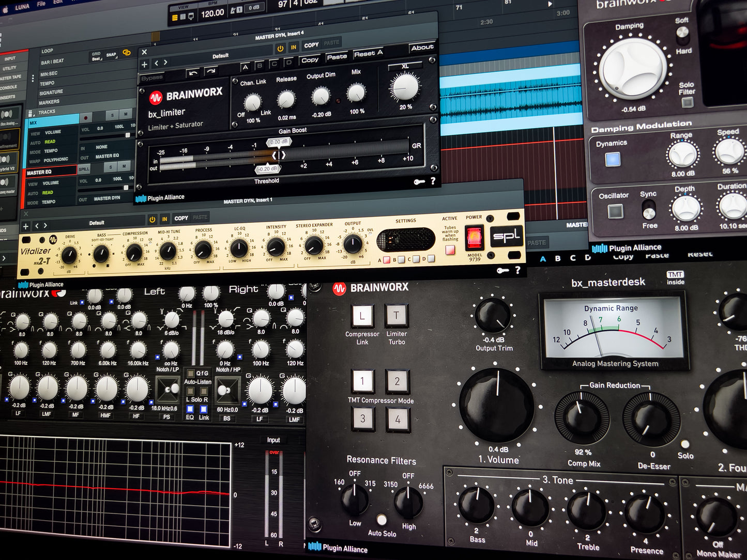Select settings slot A in bx_limiter
The height and width of the screenshot is (560, 747).
click(x=245, y=67)
